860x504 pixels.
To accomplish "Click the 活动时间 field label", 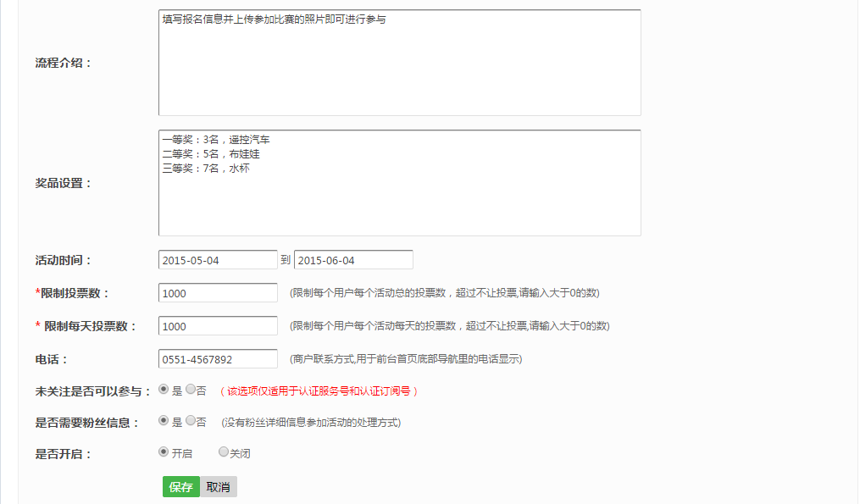I will (63, 260).
